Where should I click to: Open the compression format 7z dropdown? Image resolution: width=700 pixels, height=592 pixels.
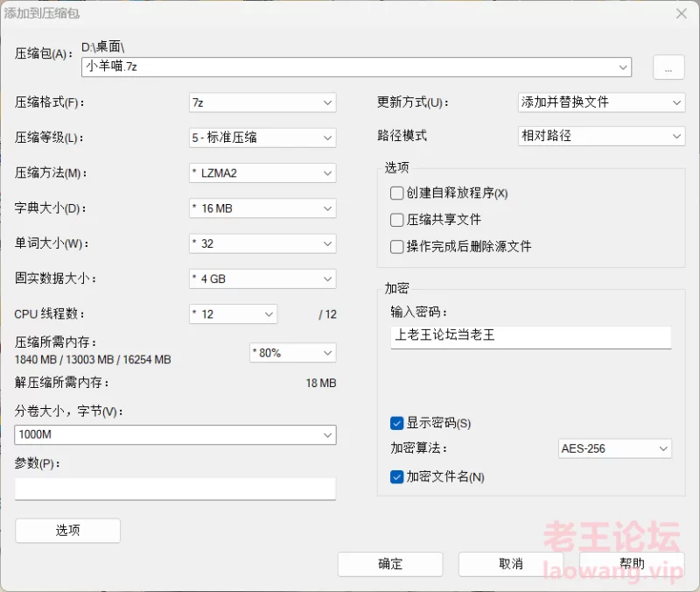pyautogui.click(x=262, y=102)
